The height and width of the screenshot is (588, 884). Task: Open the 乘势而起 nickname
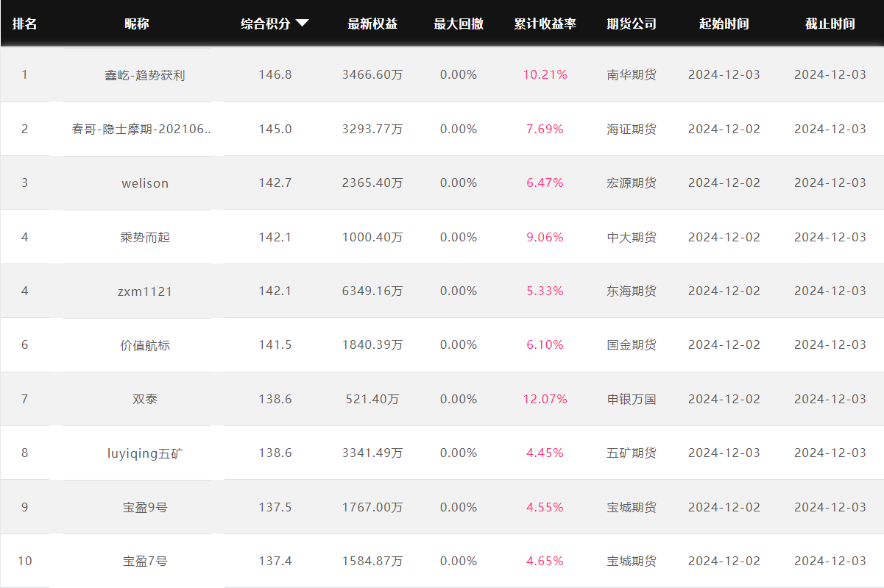tap(145, 237)
